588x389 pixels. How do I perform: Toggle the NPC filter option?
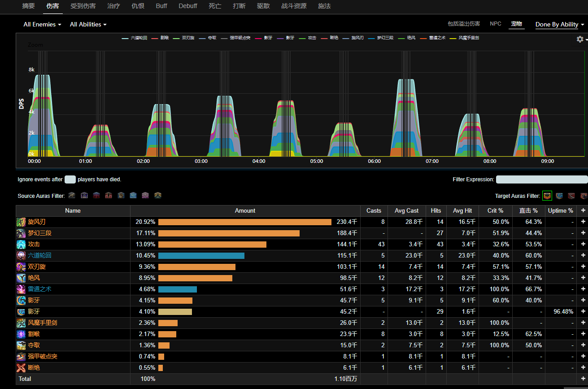click(x=496, y=24)
